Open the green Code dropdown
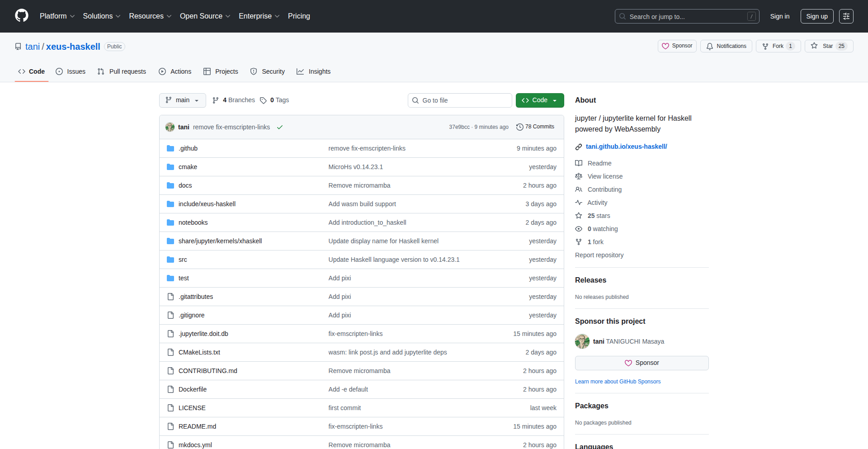The image size is (868, 449). point(539,100)
